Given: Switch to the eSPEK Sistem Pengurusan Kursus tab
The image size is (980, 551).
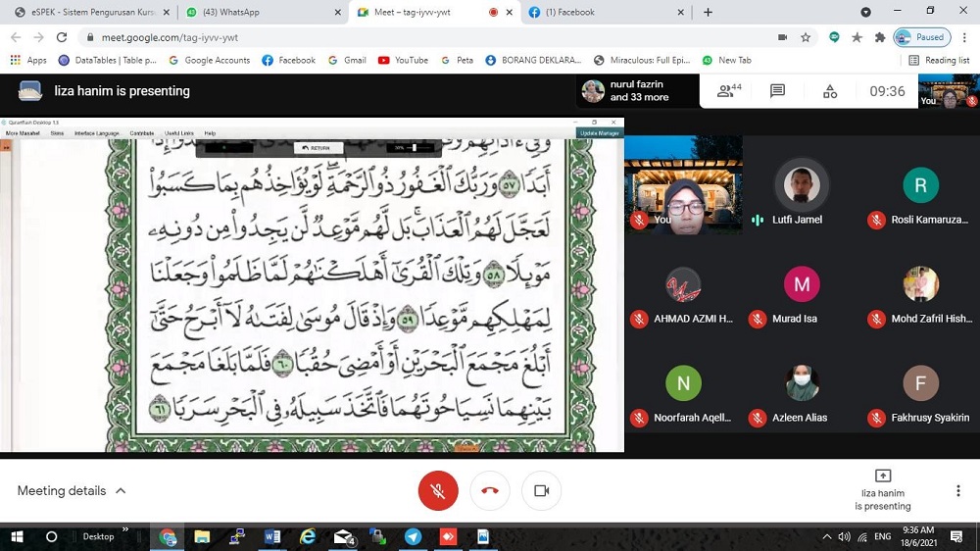Looking at the screenshot, I should tap(92, 12).
